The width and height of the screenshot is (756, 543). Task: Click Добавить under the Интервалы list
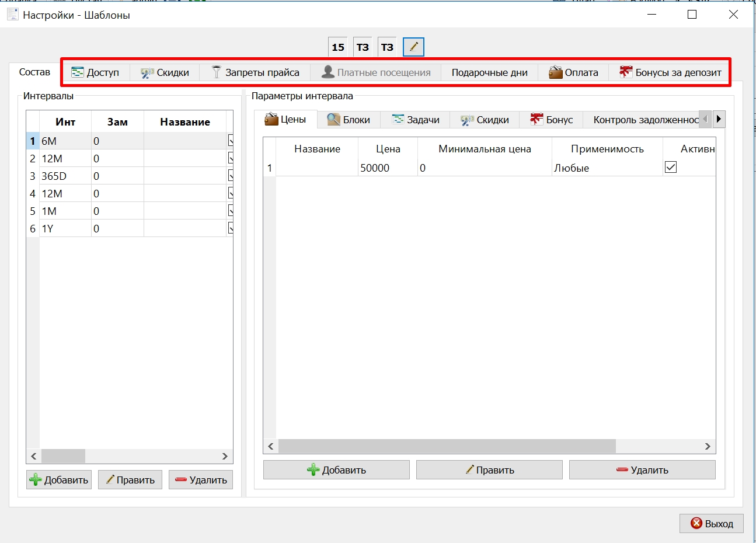pyautogui.click(x=59, y=480)
